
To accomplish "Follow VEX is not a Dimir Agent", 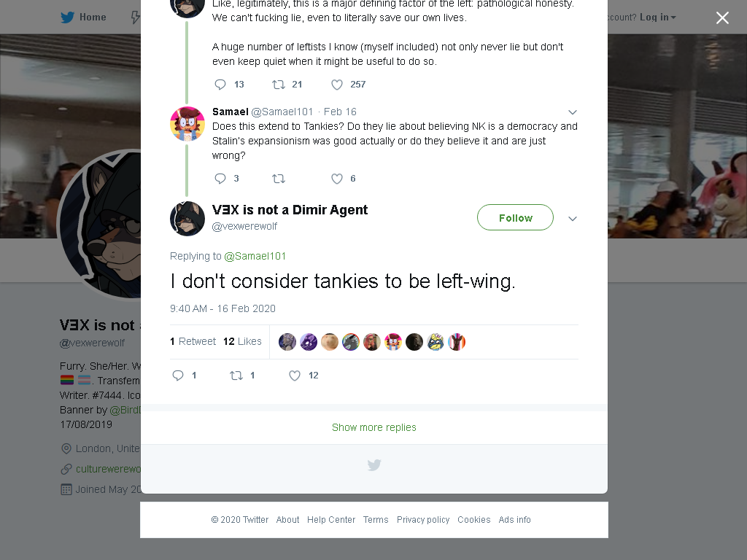I will [x=516, y=217].
